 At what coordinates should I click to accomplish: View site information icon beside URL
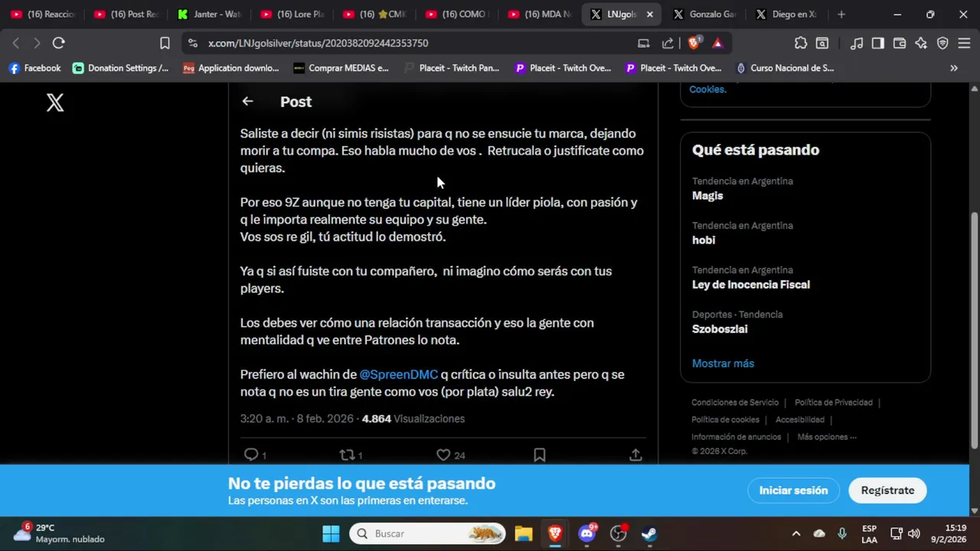click(192, 43)
